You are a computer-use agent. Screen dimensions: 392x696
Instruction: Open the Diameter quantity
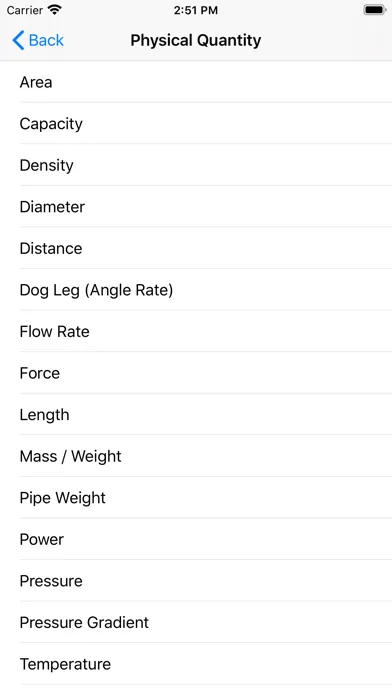[196, 207]
